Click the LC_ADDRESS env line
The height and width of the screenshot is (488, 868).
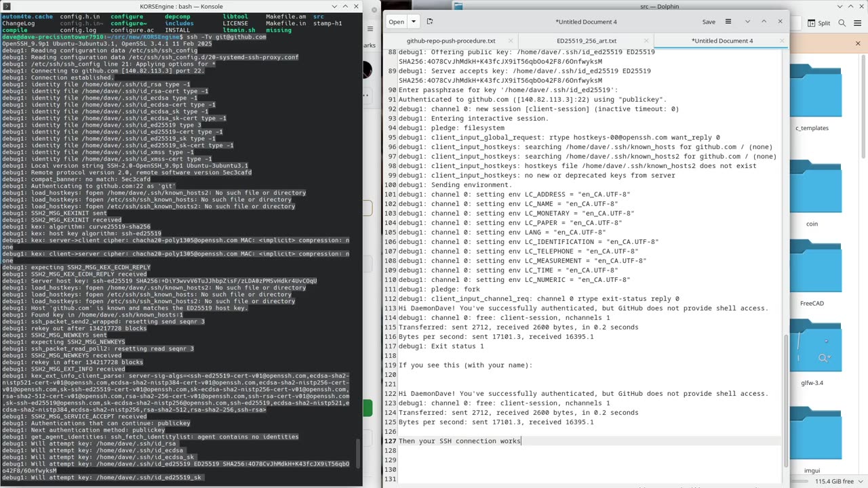514,195
